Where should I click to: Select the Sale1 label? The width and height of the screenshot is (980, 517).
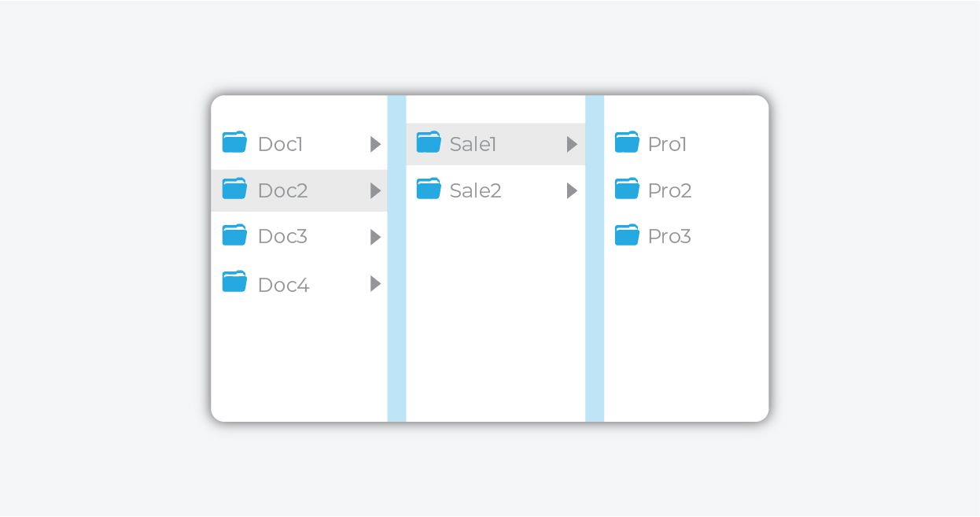tap(473, 144)
